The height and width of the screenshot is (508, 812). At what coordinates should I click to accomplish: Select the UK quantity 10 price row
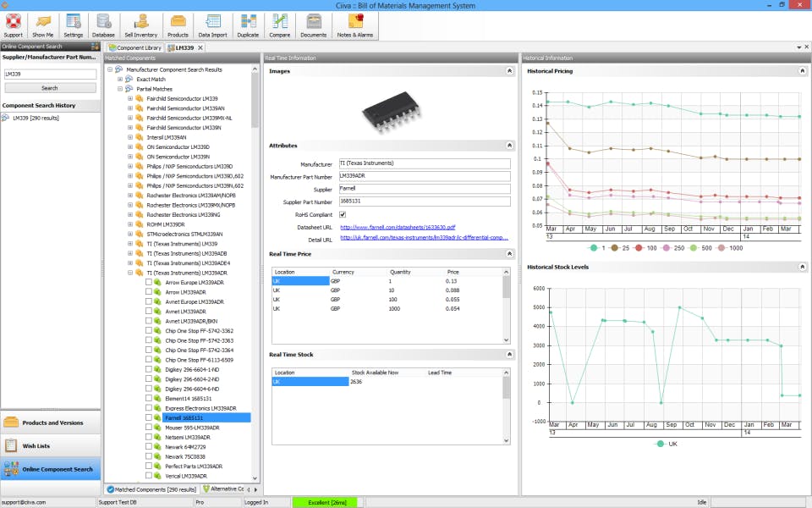click(387, 290)
